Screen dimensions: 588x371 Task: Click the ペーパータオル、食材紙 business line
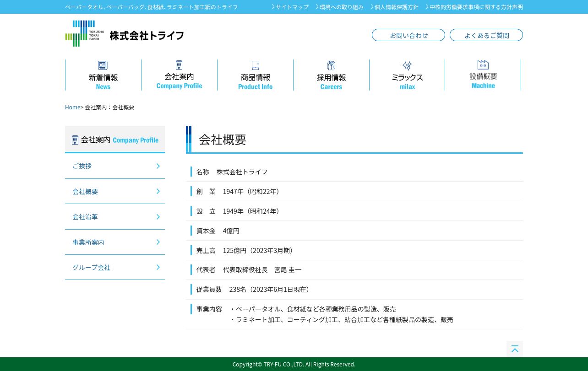(x=313, y=309)
